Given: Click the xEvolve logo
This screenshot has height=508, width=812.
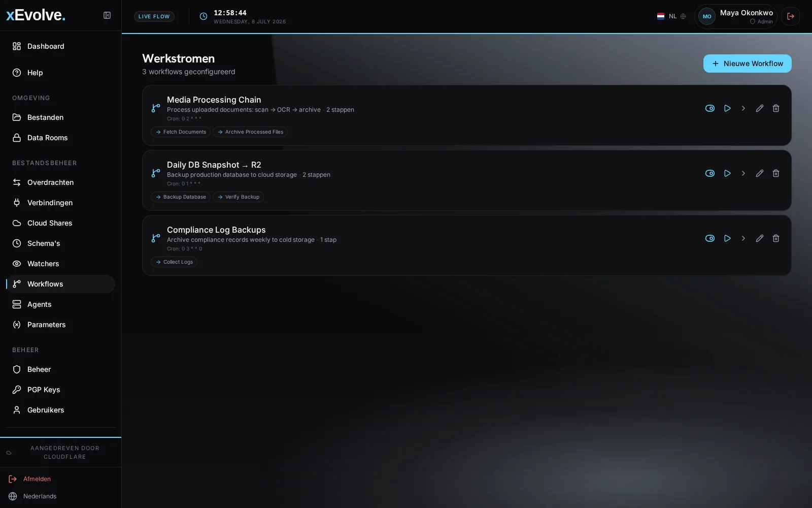Looking at the screenshot, I should point(36,15).
